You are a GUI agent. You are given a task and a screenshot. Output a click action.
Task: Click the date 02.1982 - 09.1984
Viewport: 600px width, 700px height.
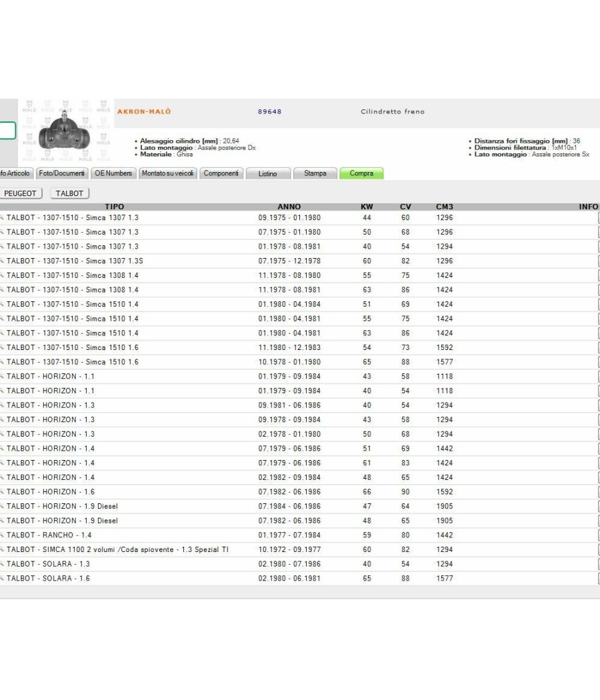(x=289, y=478)
